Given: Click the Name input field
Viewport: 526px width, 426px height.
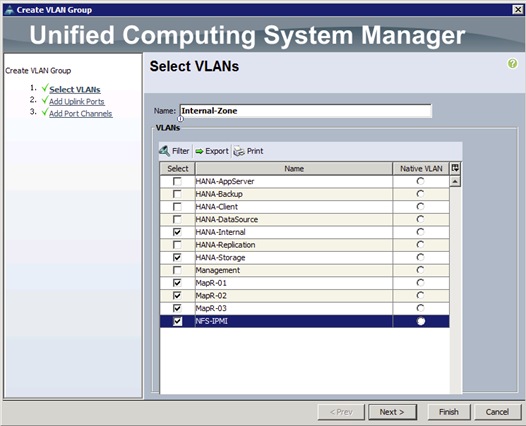Looking at the screenshot, I should point(306,111).
